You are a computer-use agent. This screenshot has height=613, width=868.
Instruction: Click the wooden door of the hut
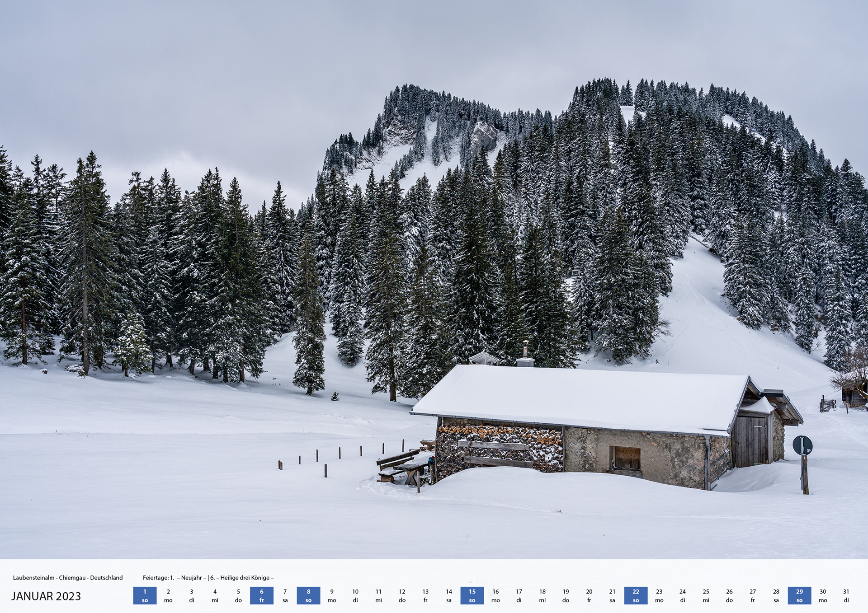point(750,441)
